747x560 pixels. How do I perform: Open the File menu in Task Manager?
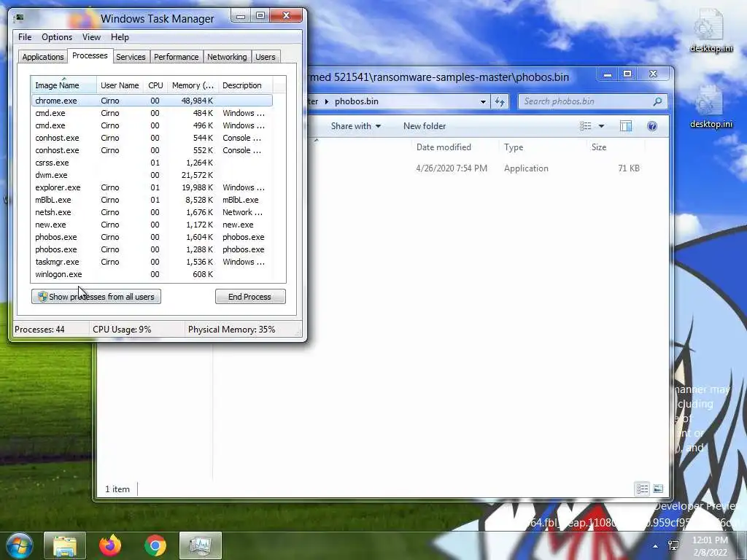[25, 37]
